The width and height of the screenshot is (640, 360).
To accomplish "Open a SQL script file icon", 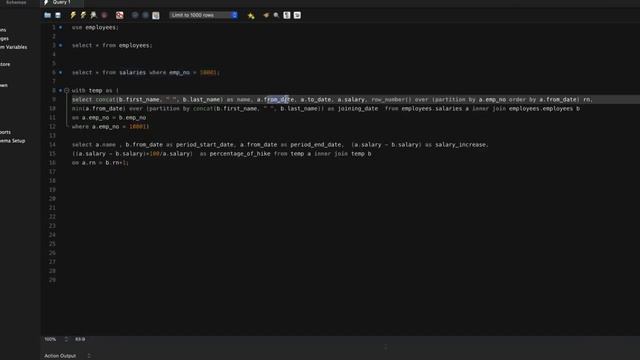I will pos(48,16).
